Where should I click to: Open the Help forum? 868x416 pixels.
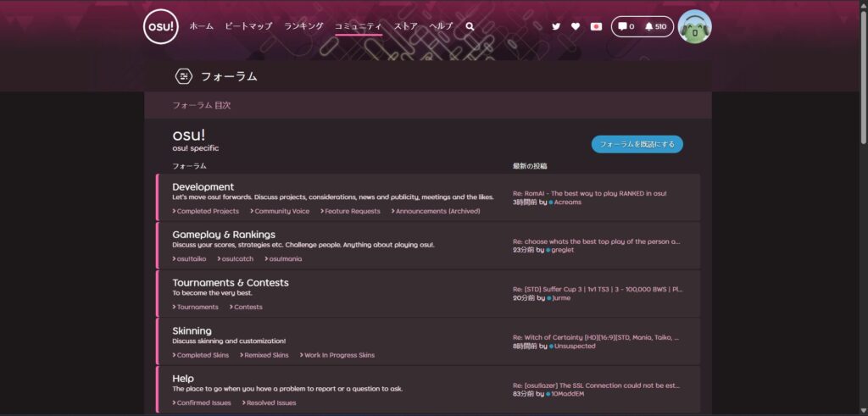[x=183, y=379]
